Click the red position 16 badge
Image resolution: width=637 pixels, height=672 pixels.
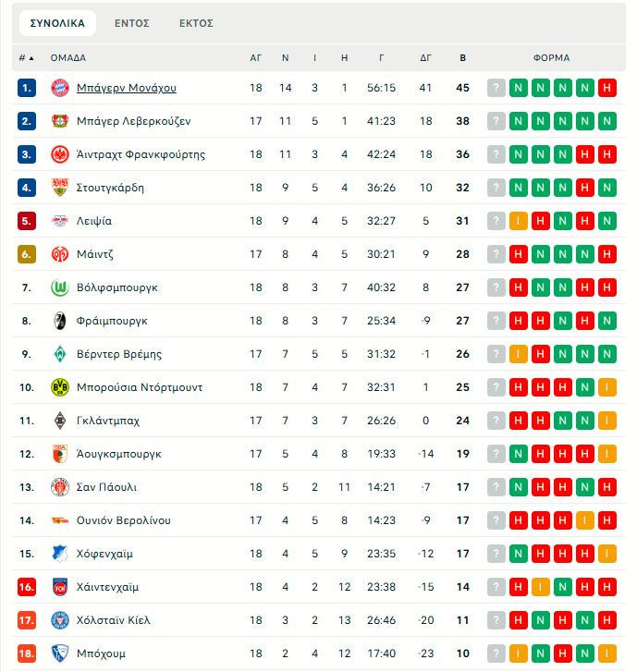27,587
